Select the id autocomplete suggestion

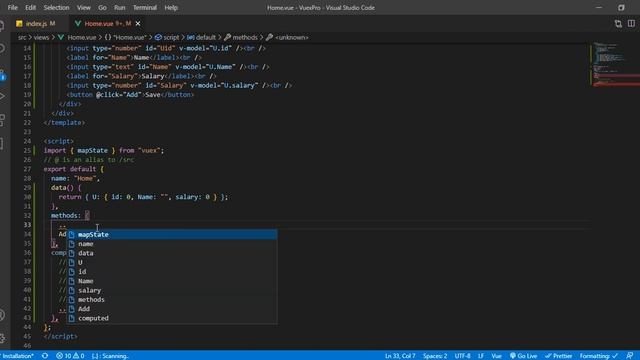click(x=172, y=272)
